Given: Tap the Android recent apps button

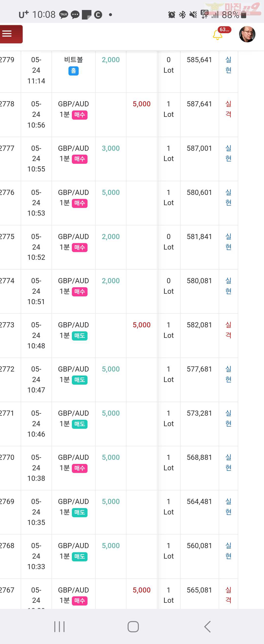Looking at the screenshot, I should [59, 626].
